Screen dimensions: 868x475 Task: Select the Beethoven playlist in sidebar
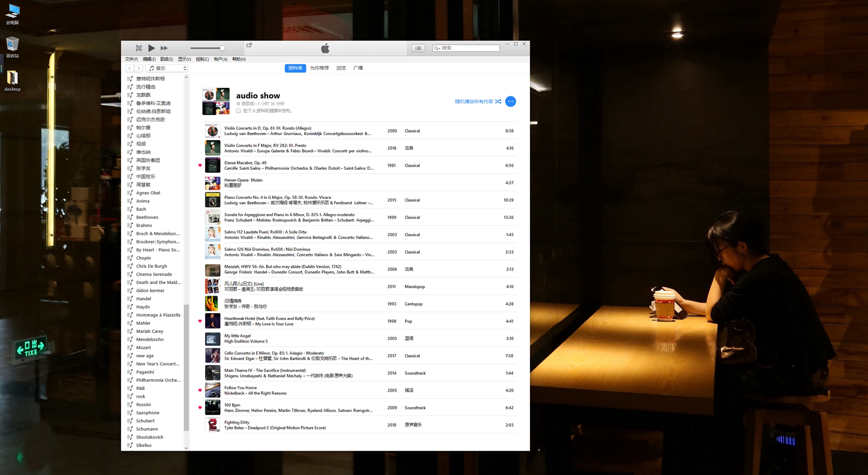click(147, 217)
